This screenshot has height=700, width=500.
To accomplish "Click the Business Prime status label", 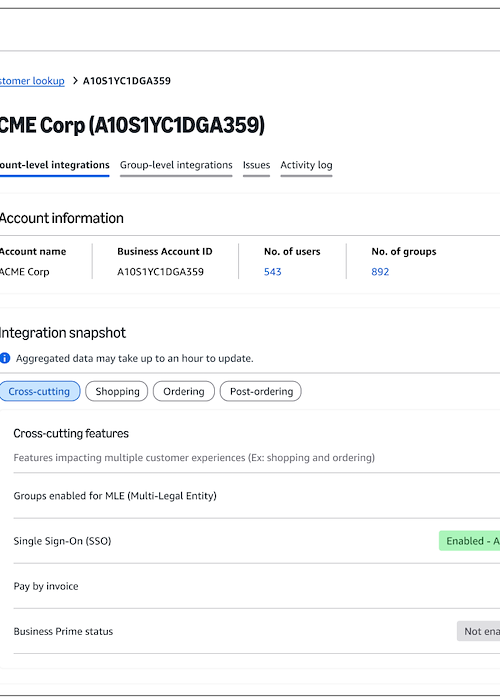I will coord(63,631).
